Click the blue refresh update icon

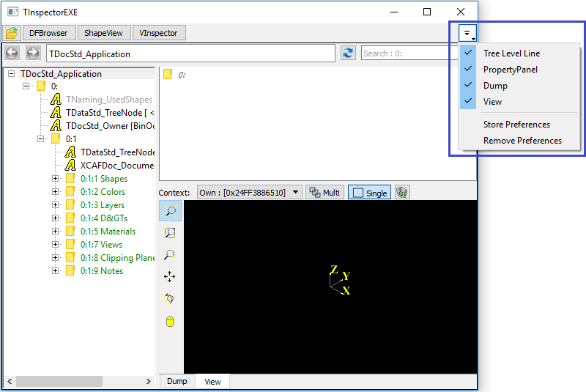tap(348, 53)
